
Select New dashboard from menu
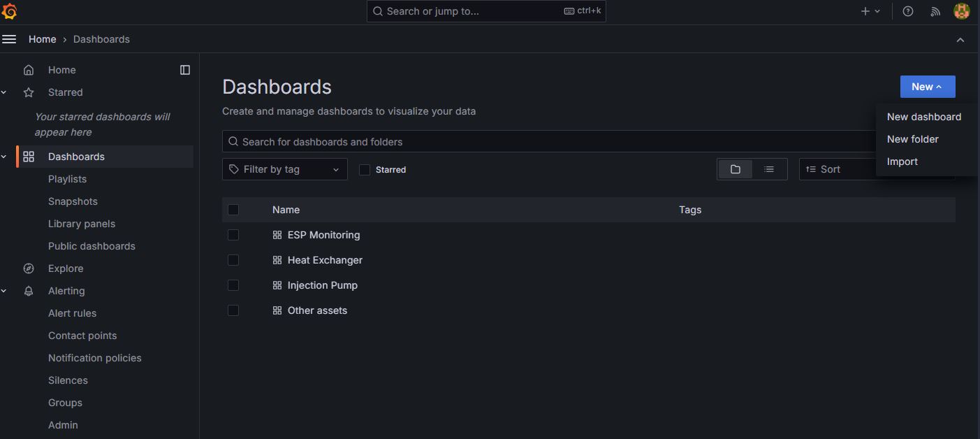coord(923,117)
